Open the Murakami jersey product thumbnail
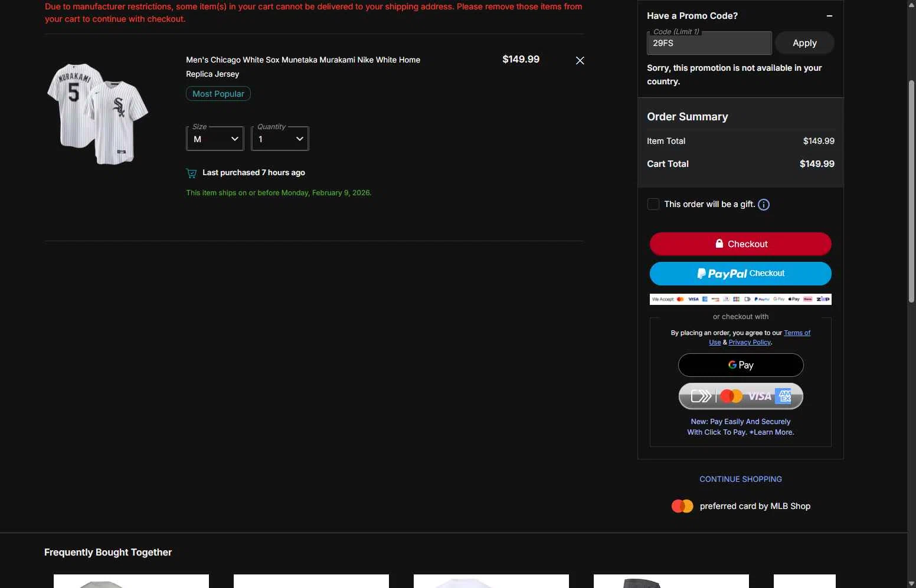 [x=97, y=114]
